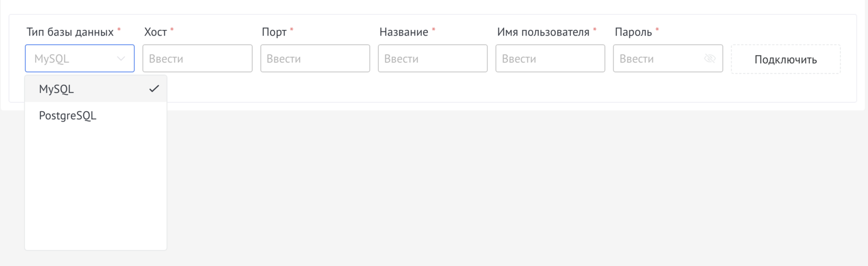Click the red asterisk next to Пароль
Viewport: 868px width, 266px height.
[657, 30]
